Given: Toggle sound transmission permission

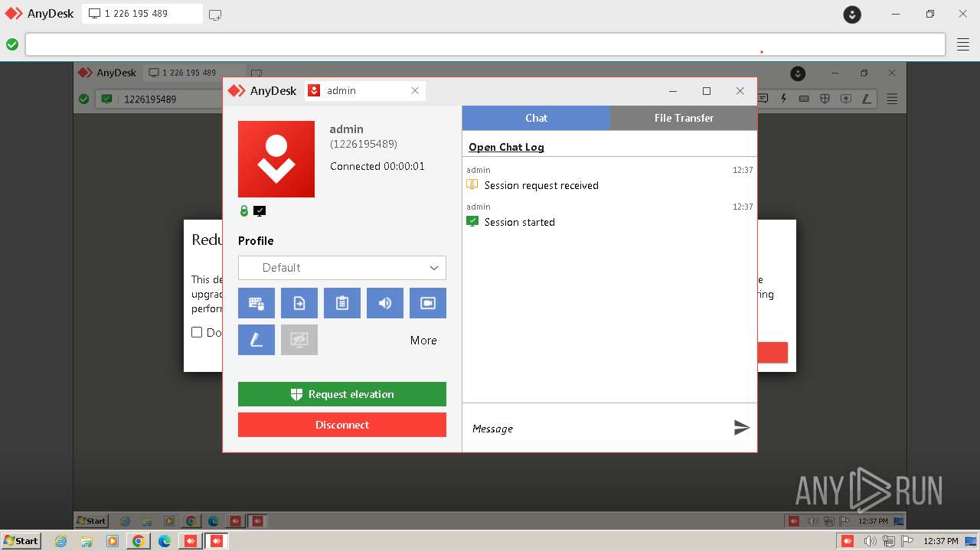Looking at the screenshot, I should (x=385, y=303).
